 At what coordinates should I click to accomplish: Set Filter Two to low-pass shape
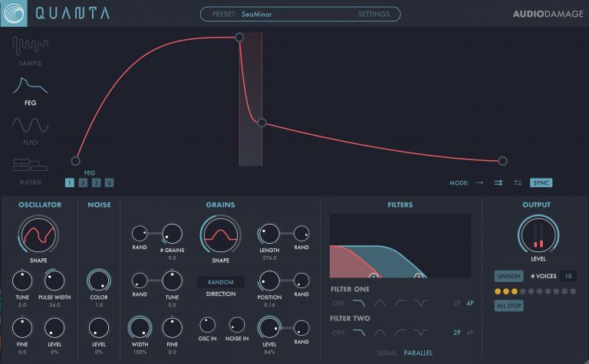click(x=359, y=333)
